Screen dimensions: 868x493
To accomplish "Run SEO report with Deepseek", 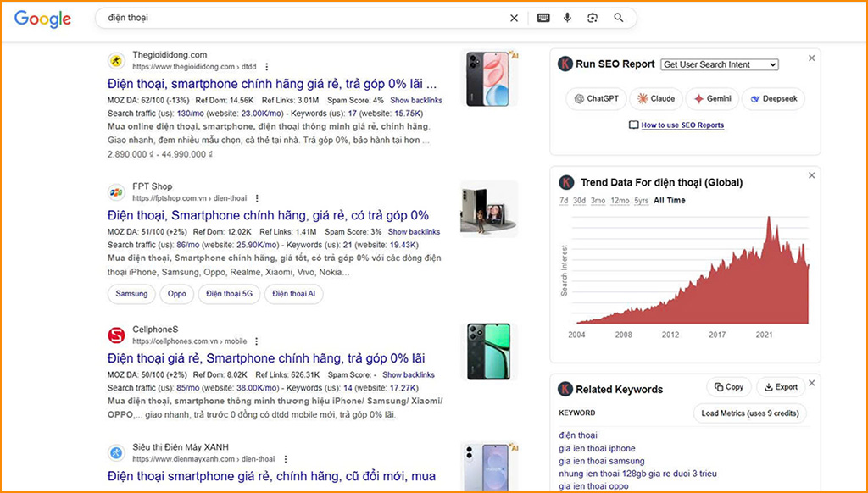I will [x=773, y=98].
